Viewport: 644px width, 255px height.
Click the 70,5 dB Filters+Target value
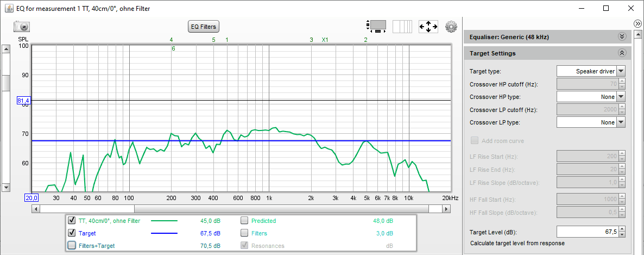click(x=210, y=246)
